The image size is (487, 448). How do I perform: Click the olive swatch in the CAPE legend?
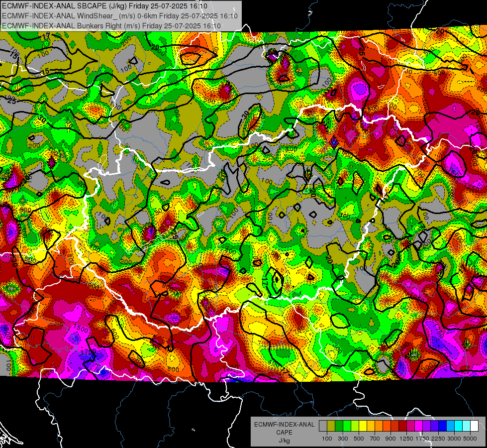coord(331,426)
